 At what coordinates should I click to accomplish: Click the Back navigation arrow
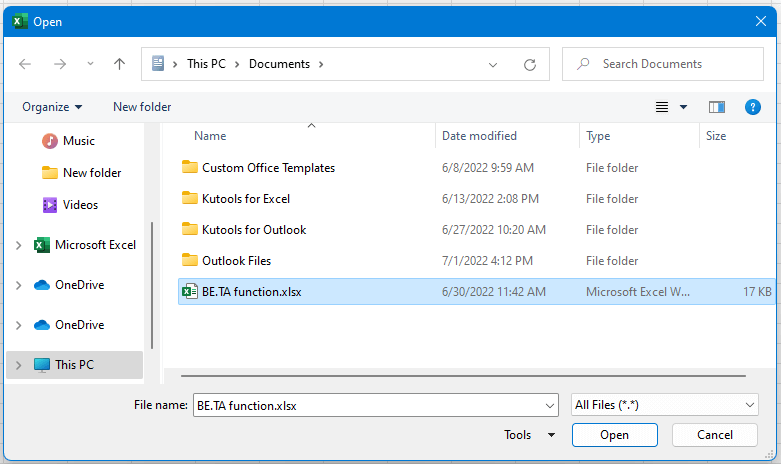click(25, 64)
